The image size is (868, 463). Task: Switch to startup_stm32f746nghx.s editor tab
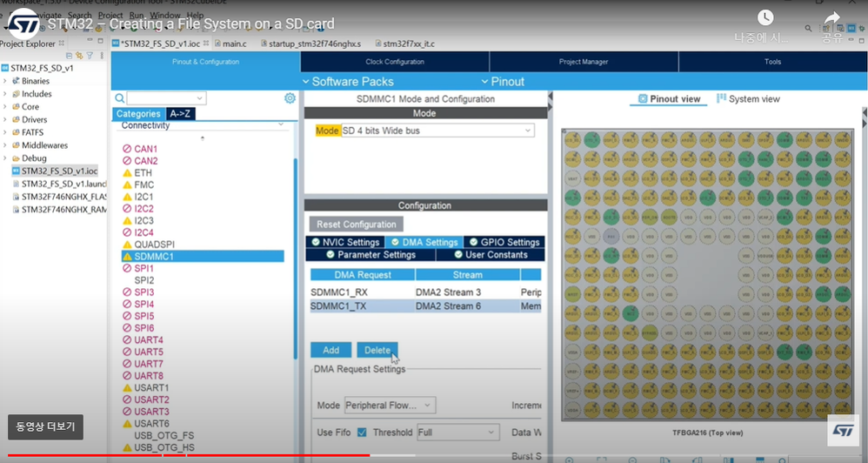pyautogui.click(x=310, y=44)
